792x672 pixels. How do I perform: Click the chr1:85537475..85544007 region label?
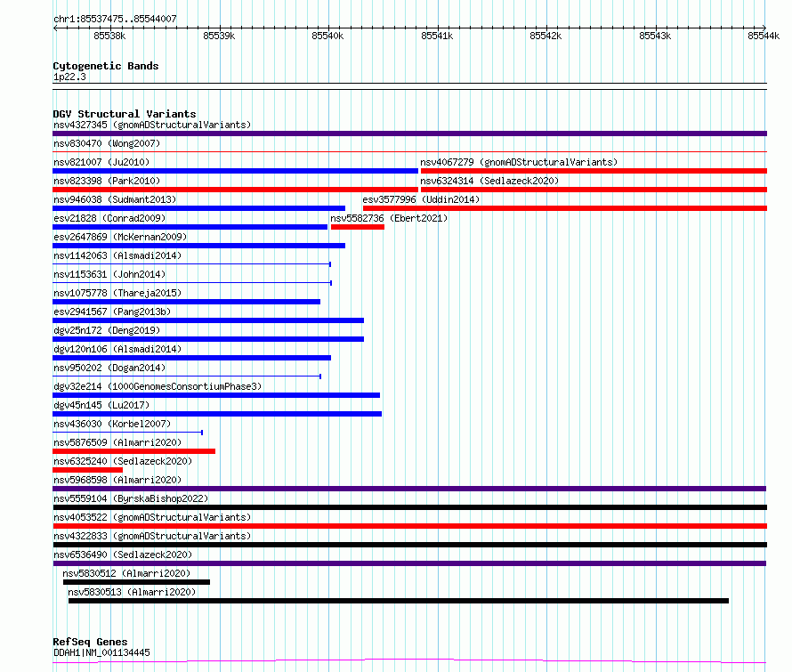click(x=115, y=20)
